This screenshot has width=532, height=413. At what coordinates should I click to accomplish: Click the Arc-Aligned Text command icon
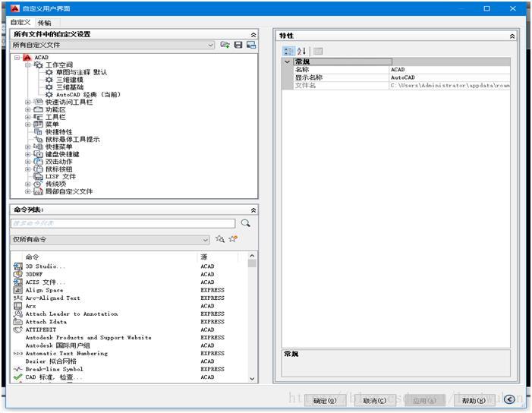point(17,298)
